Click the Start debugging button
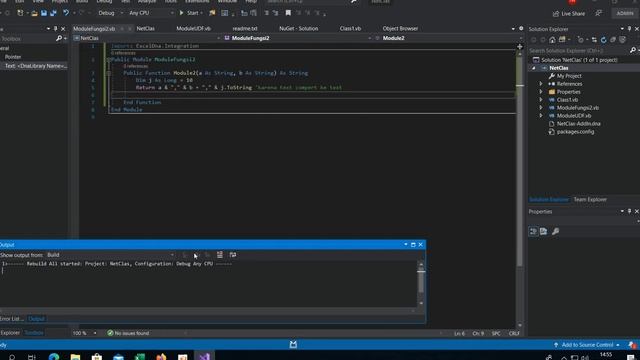 click(x=191, y=13)
